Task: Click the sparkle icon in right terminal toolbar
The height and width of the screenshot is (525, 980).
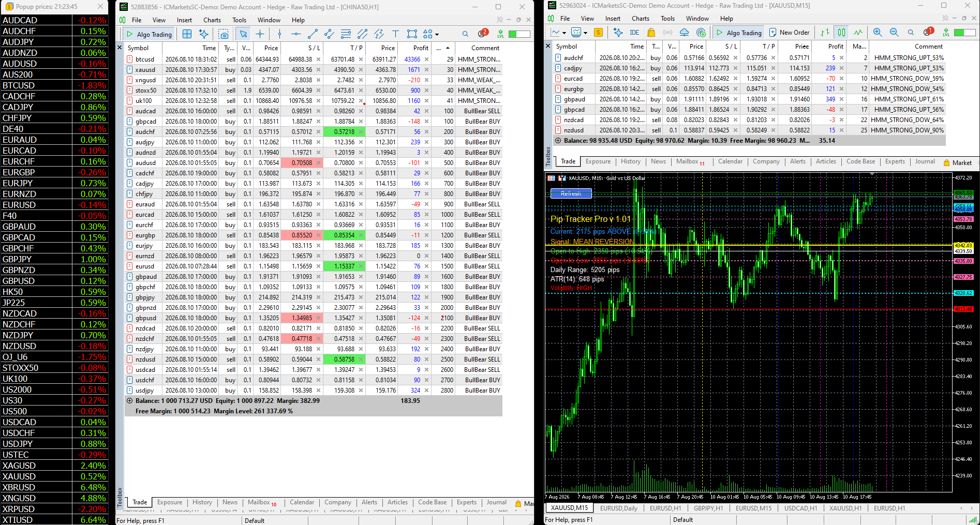Action: coord(618,33)
